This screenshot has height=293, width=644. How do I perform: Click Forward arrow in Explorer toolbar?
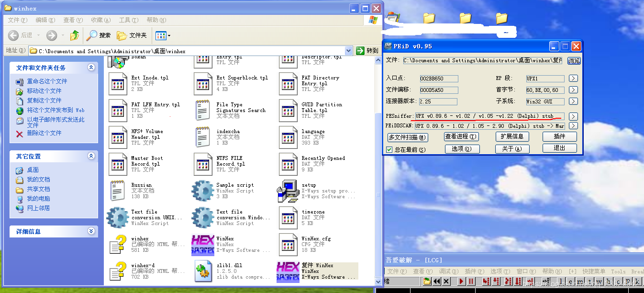[x=52, y=35]
